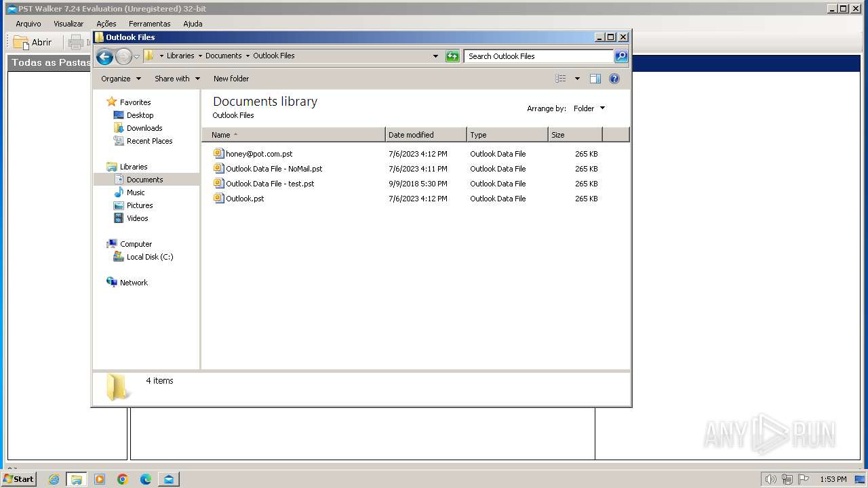Select the Music library

click(136, 192)
